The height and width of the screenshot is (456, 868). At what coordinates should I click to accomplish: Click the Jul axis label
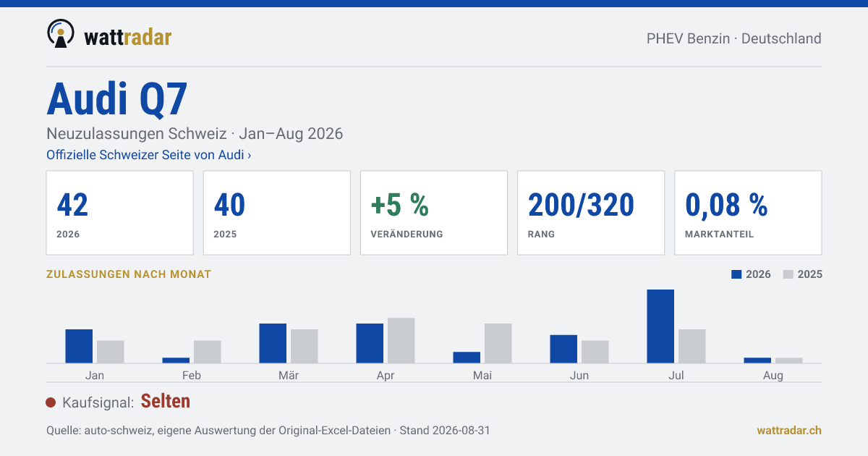pyautogui.click(x=676, y=375)
